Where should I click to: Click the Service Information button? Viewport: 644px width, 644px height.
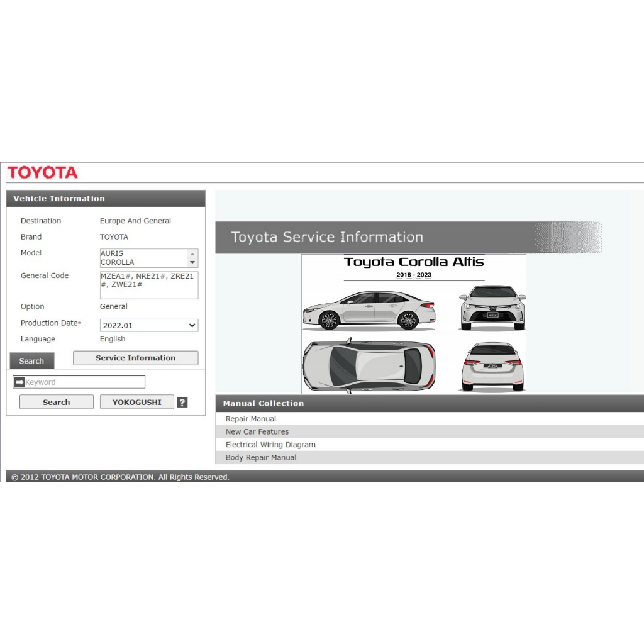(x=136, y=358)
